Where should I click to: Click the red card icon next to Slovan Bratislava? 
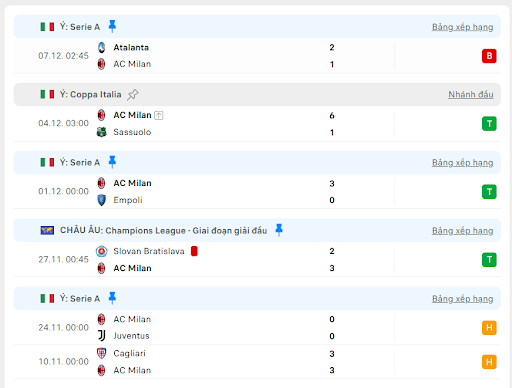coord(194,251)
